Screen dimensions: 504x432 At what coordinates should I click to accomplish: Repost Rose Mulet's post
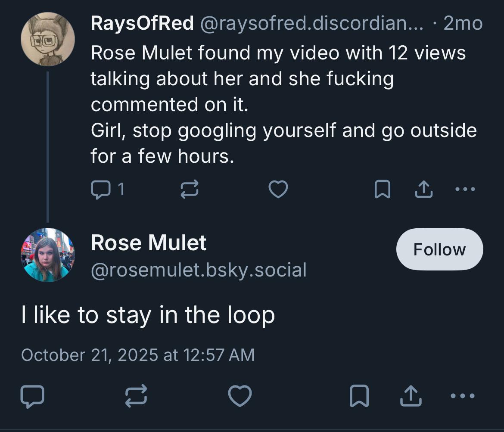click(x=136, y=396)
